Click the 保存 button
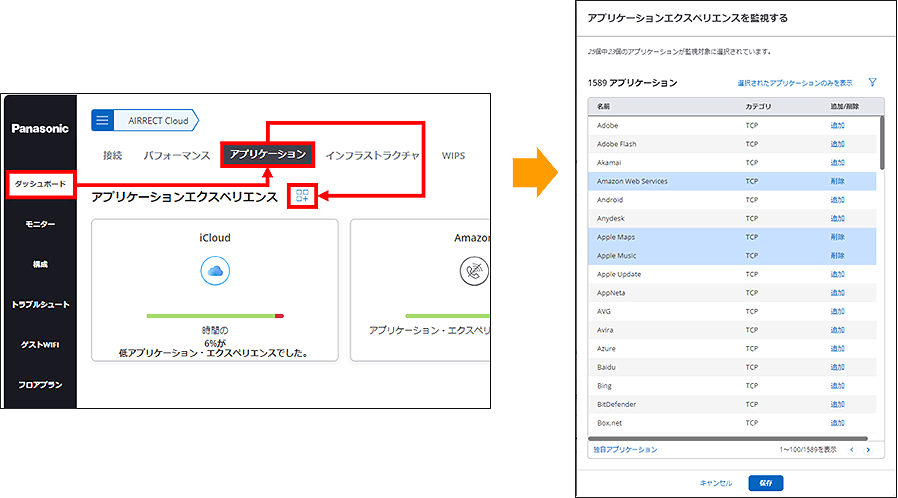Screen dimensions: 898x498 766,483
